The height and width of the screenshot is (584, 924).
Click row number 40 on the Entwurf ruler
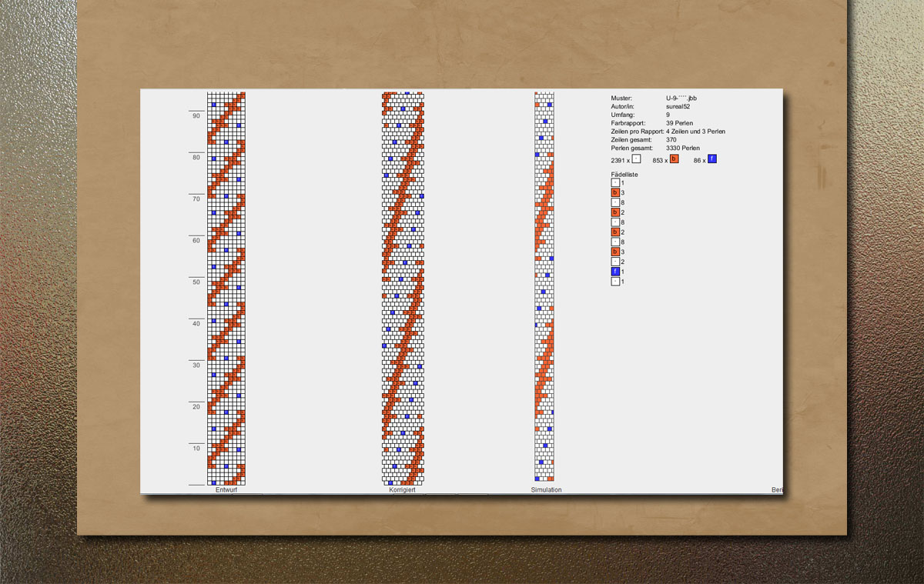pyautogui.click(x=196, y=324)
